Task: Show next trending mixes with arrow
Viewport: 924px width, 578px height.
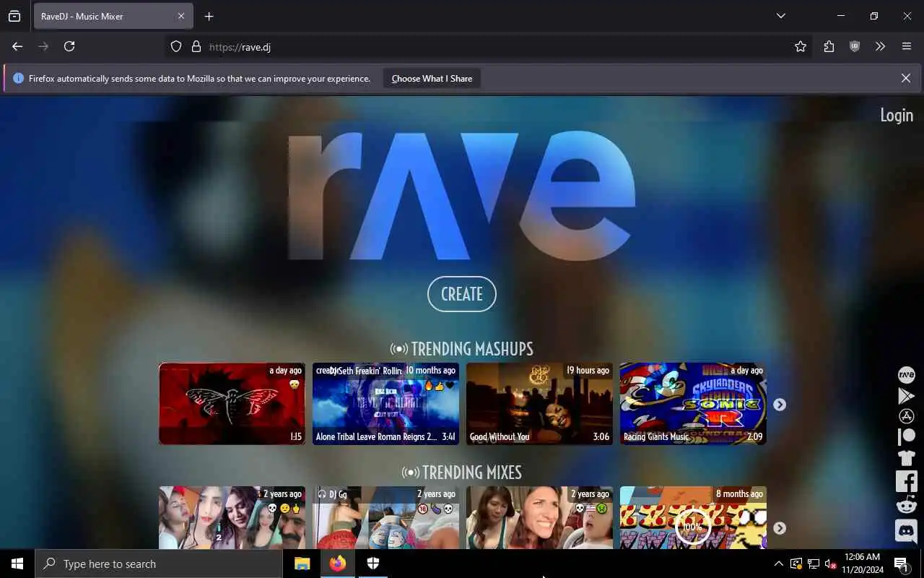Action: (x=780, y=528)
